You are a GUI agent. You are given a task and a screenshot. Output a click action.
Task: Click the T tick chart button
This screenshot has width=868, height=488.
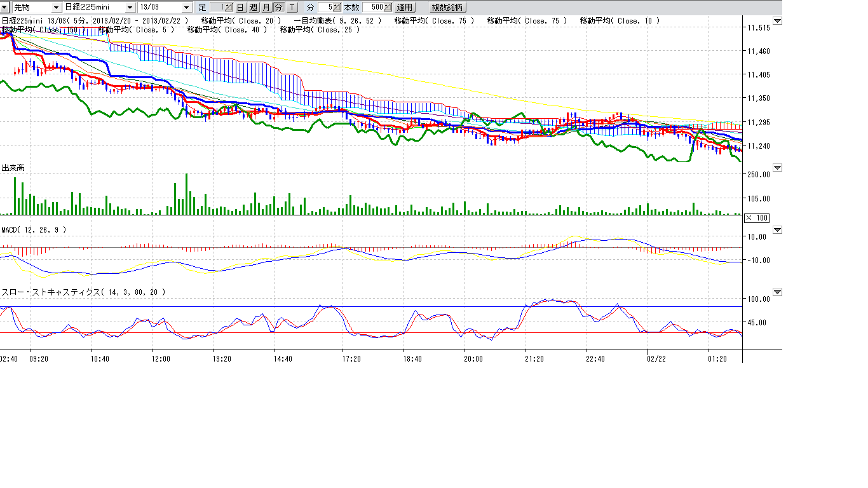[x=291, y=8]
